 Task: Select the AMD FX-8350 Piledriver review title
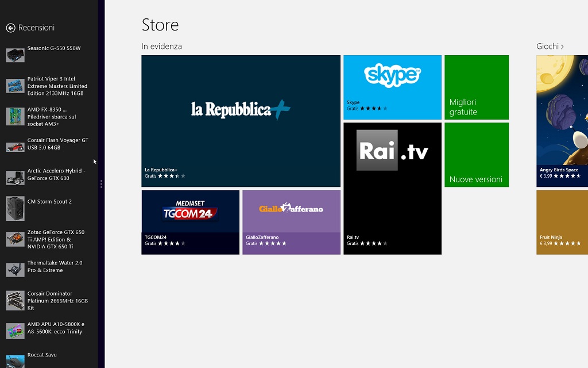(x=52, y=117)
